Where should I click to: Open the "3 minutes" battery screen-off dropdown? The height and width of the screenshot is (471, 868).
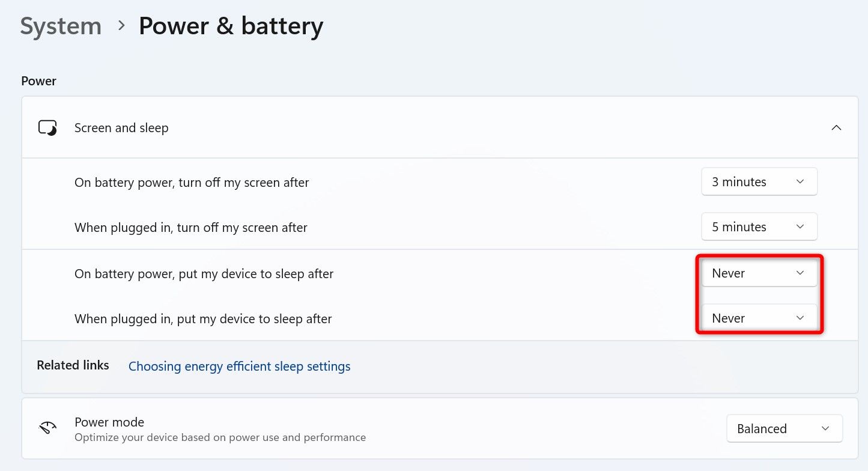point(759,181)
